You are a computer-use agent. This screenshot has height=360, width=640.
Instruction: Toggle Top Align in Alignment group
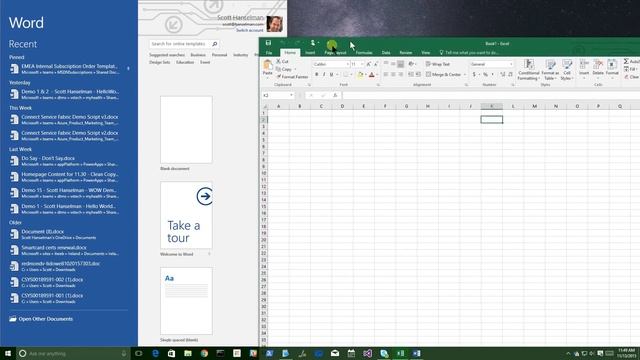point(386,64)
